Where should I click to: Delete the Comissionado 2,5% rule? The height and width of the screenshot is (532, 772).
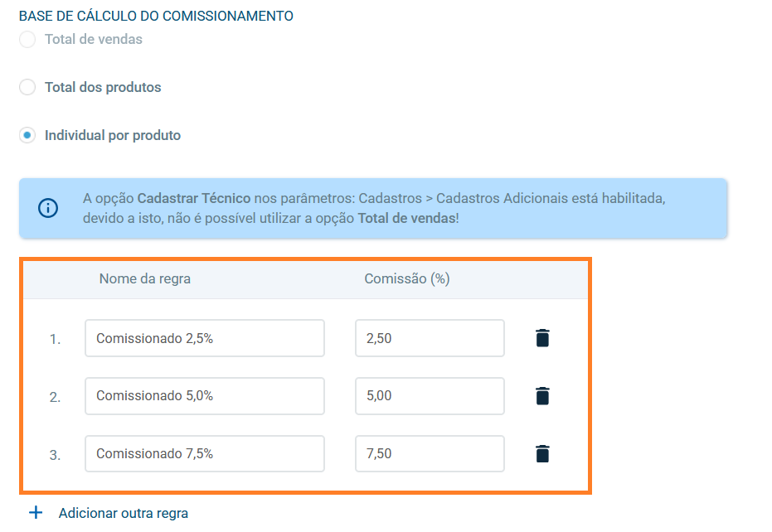point(542,338)
